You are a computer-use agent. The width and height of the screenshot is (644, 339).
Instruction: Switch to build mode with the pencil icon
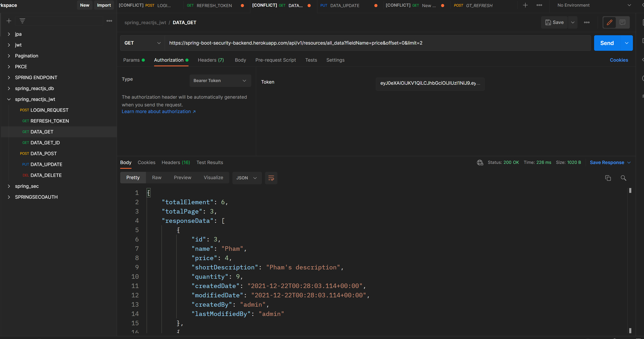click(x=609, y=22)
